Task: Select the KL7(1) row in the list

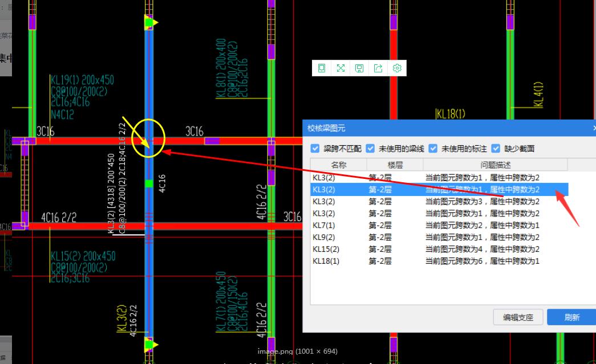Action: 439,225
